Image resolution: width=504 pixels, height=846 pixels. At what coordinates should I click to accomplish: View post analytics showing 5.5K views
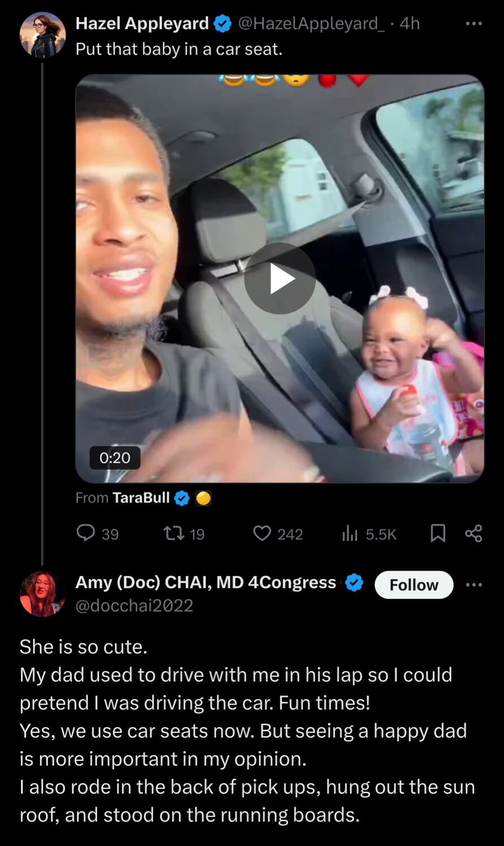(x=369, y=534)
